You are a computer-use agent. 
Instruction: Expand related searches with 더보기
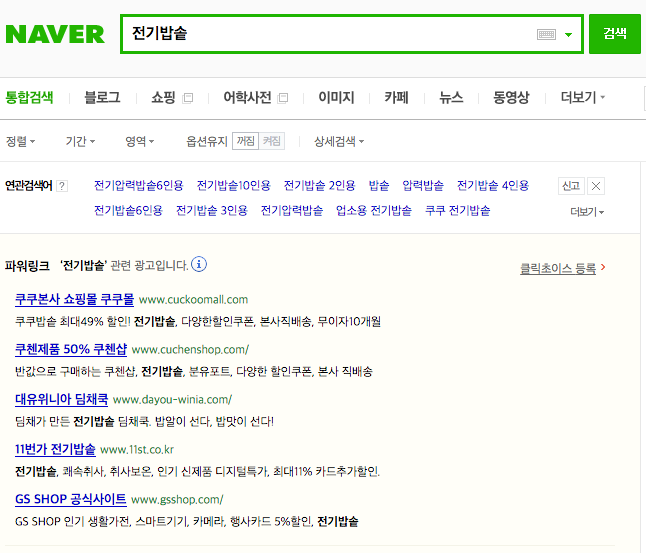(x=587, y=212)
